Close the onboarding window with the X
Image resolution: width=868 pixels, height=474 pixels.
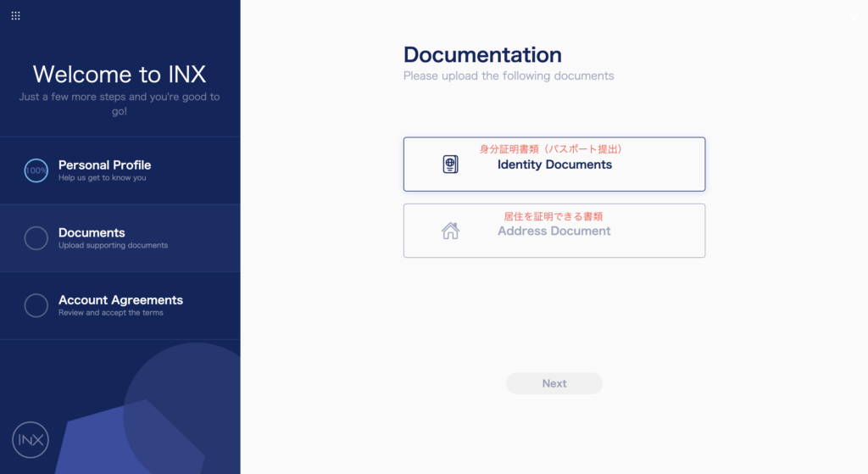pyautogui.click(x=854, y=18)
